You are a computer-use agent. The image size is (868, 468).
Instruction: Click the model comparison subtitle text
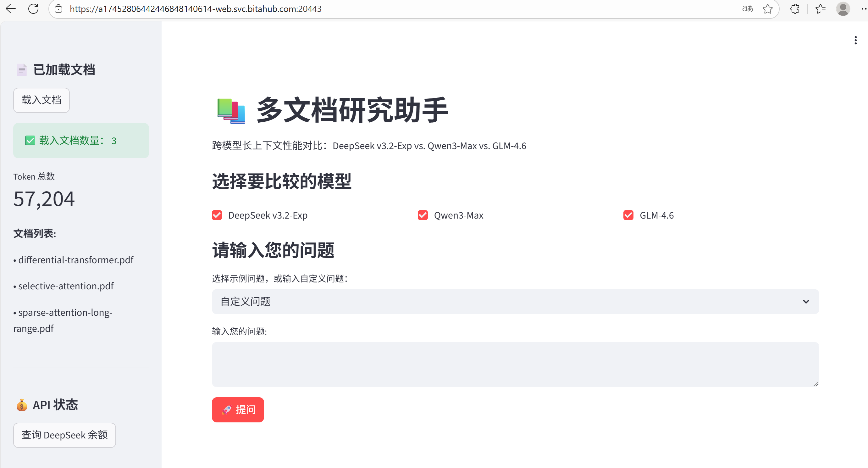[x=369, y=146]
